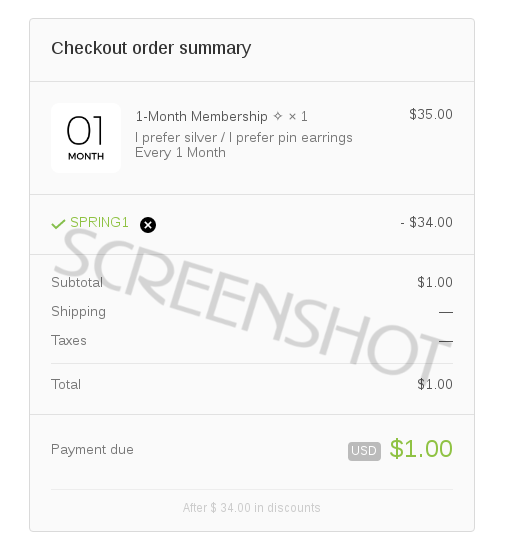
Task: Click the Subtotal label
Action: [x=77, y=282]
